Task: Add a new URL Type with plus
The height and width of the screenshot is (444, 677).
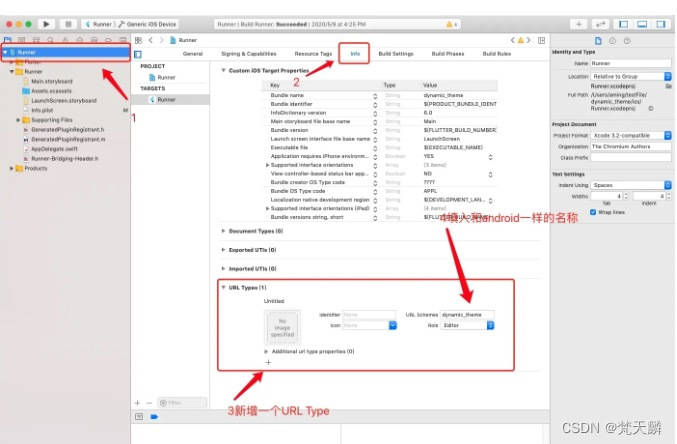Action: [268, 362]
